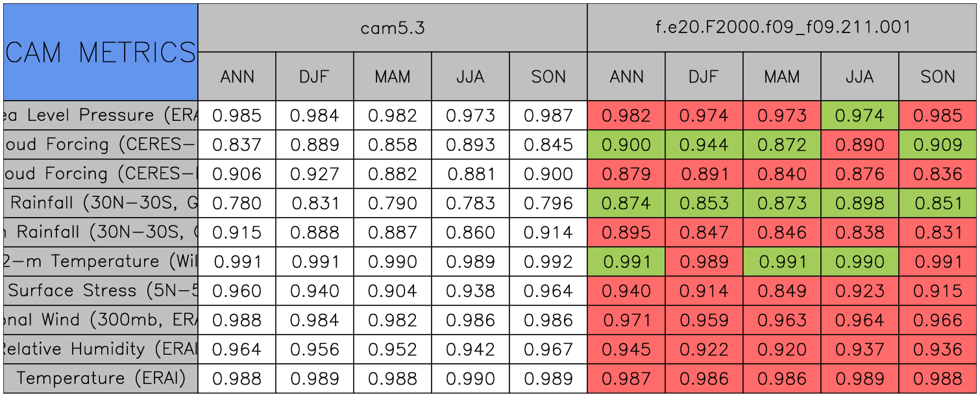Select the cam5.3 group header

click(393, 27)
